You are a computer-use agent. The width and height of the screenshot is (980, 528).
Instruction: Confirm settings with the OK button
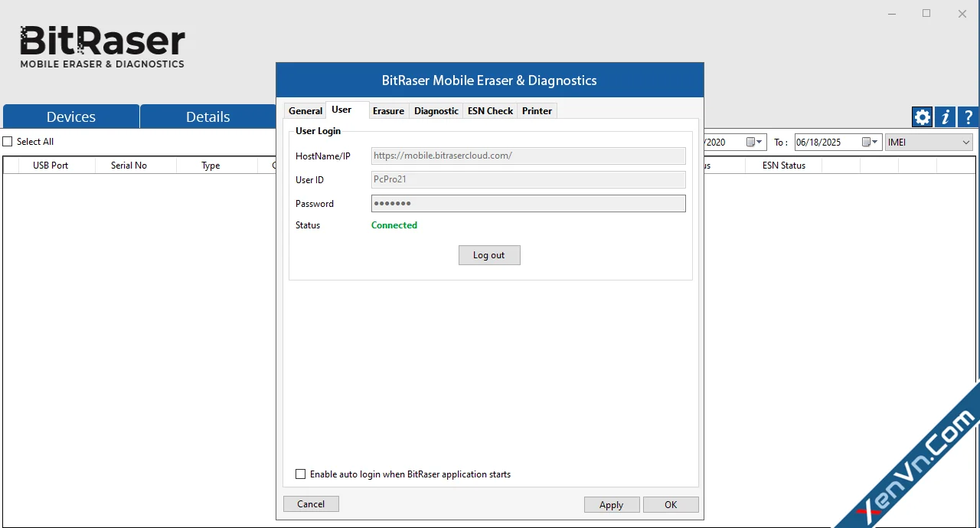(671, 505)
